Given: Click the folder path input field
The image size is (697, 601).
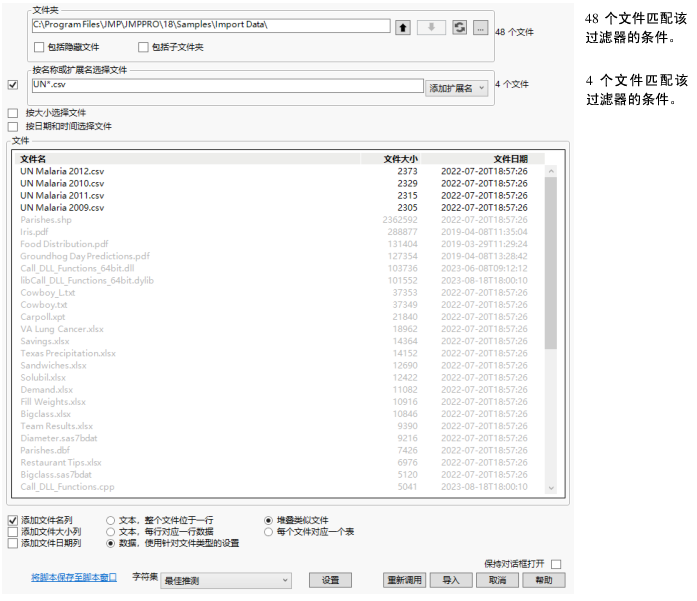Looking at the screenshot, I should click(x=211, y=25).
